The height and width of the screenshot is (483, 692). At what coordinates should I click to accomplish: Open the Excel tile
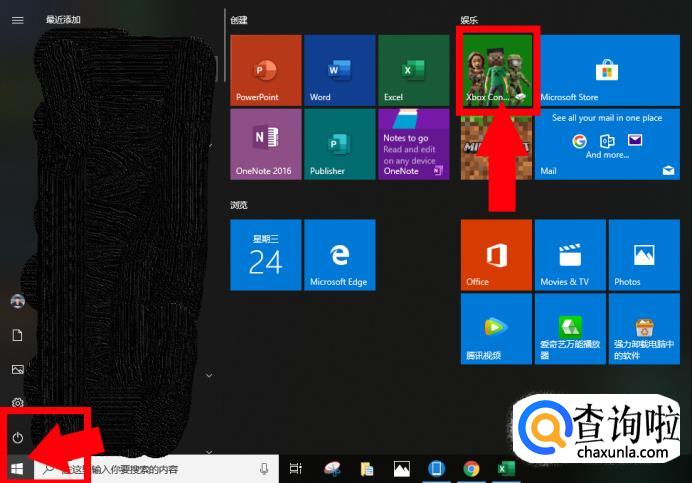click(414, 70)
